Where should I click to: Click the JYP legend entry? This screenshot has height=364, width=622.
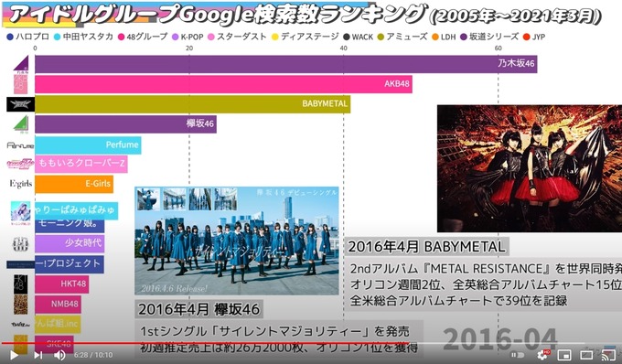coord(534,37)
